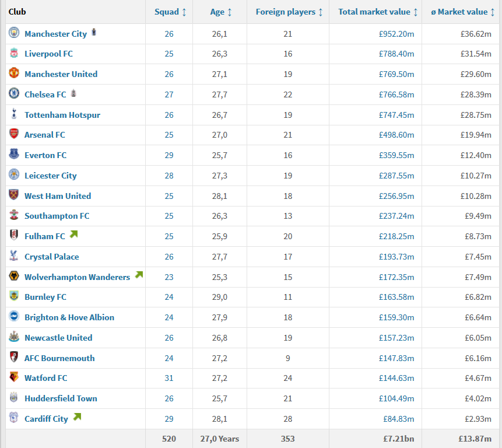This screenshot has width=502, height=448.
Task: Open the Everton FC club link
Action: [x=45, y=155]
